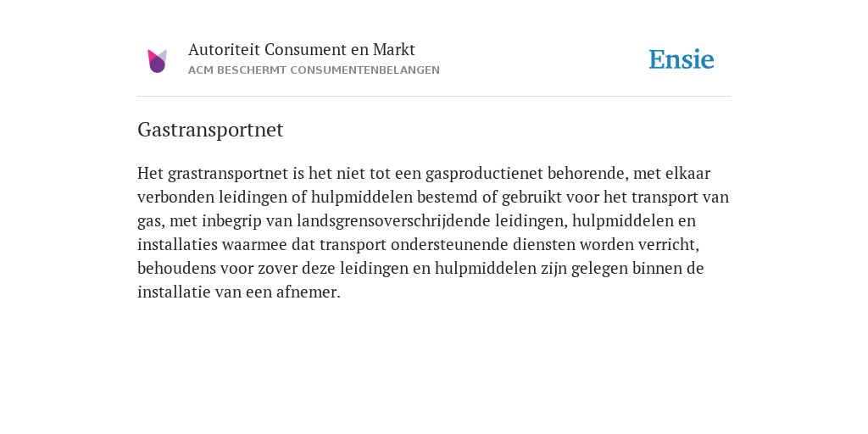Screen dimensions: 868x434
Task: Click the purple ACM tulip logo icon
Action: click(157, 61)
